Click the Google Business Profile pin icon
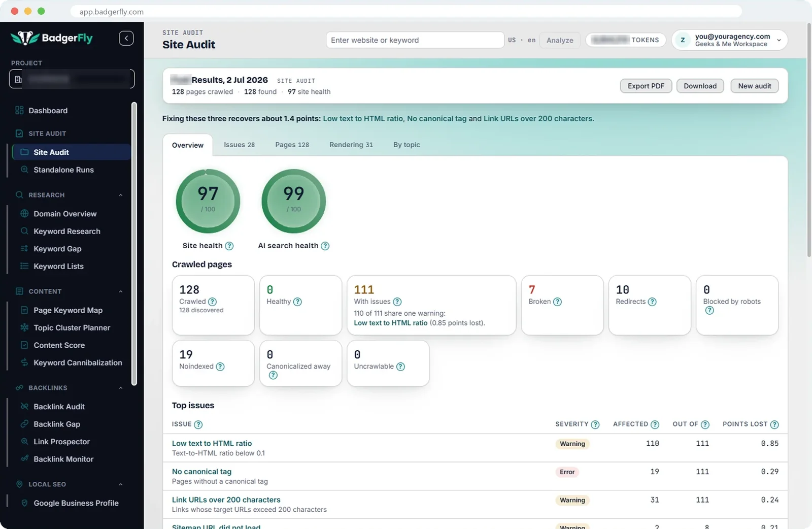This screenshot has height=529, width=812. click(x=24, y=503)
